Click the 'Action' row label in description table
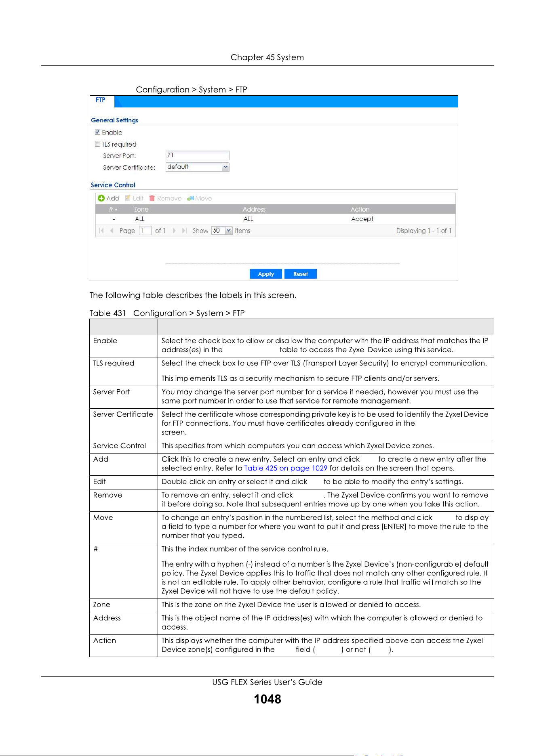Screen dimensions: 535x756 (x=105, y=640)
